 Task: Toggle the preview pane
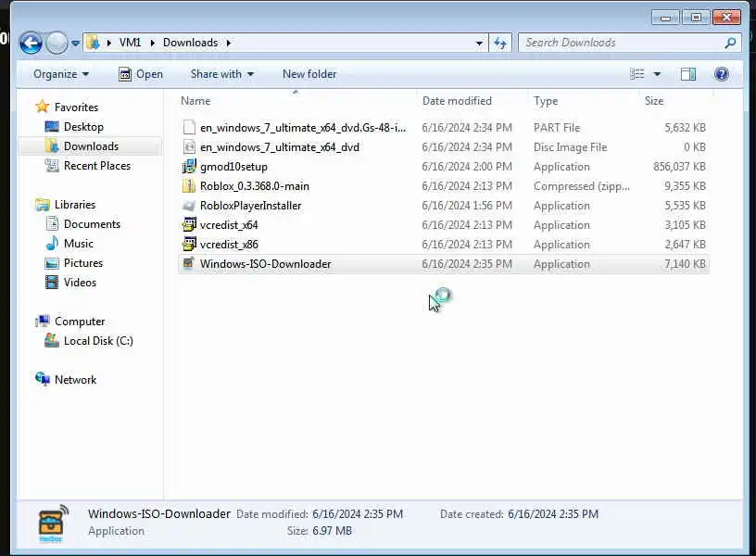coord(688,74)
